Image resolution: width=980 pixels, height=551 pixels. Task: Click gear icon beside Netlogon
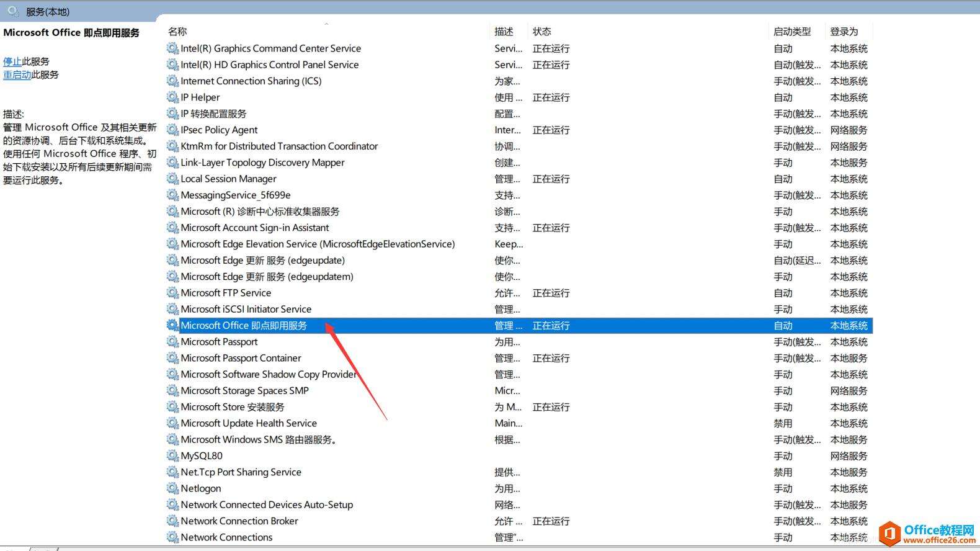172,488
